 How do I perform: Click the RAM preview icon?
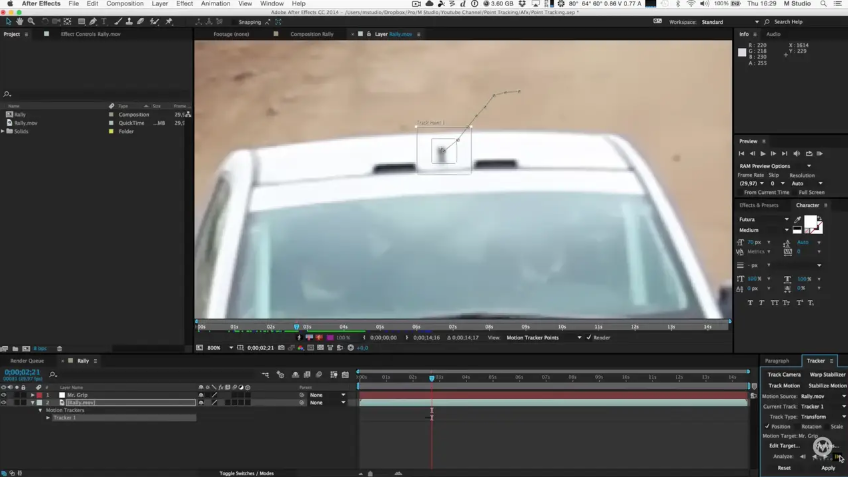[x=820, y=154]
